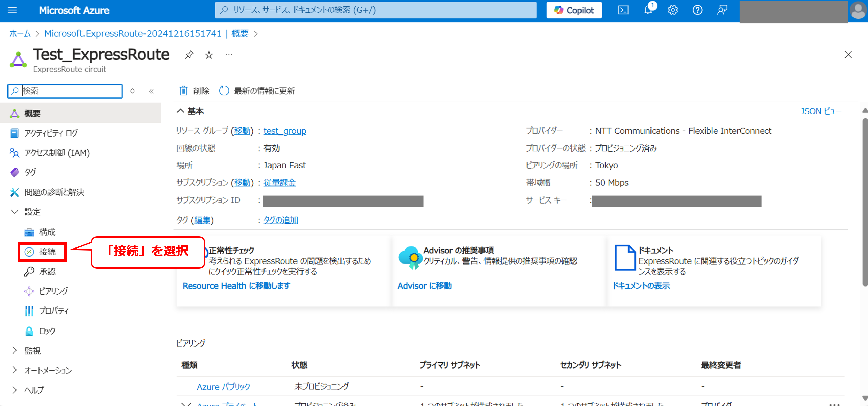Click 編集 next to タグ
Image resolution: width=868 pixels, height=406 pixels.
(x=202, y=220)
